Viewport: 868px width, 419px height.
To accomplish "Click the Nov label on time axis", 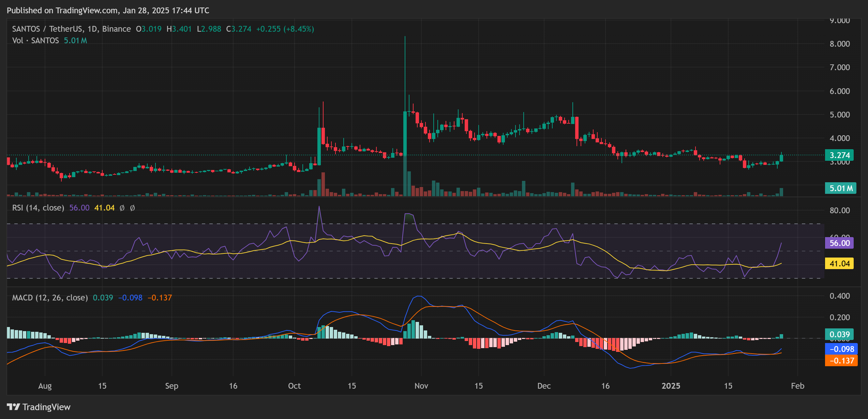I will (x=421, y=386).
